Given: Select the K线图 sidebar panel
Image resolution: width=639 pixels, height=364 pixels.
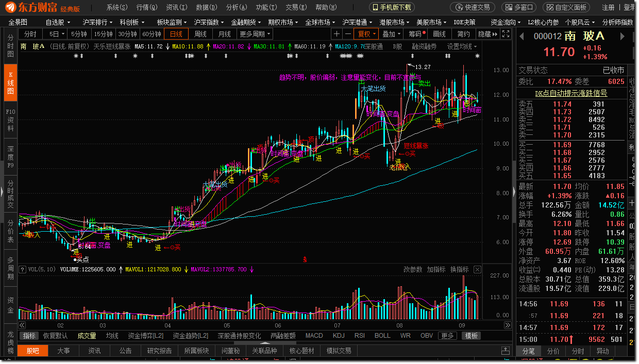Looking at the screenshot, I should [x=10, y=82].
